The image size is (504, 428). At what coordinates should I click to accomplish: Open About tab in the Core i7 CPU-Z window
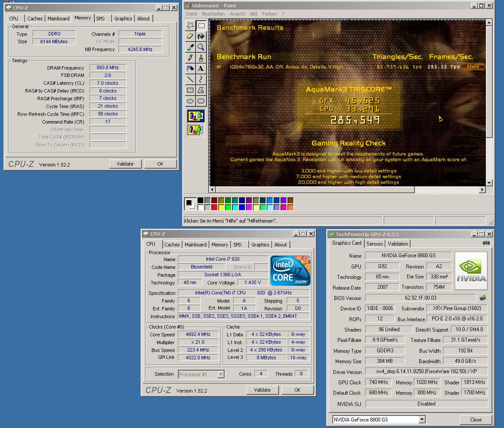(x=281, y=245)
